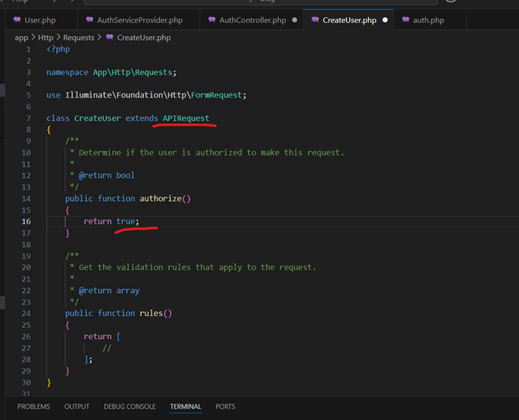Viewport: 519px width, 420px height.
Task: Click the 'FormRequest' text in use statement
Action: pos(217,95)
